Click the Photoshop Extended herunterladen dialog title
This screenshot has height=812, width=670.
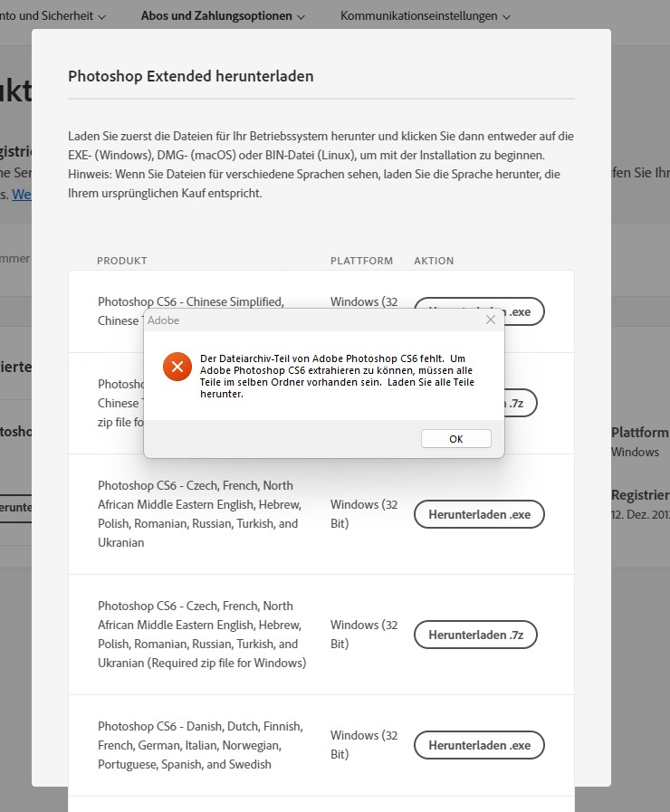[x=190, y=76]
